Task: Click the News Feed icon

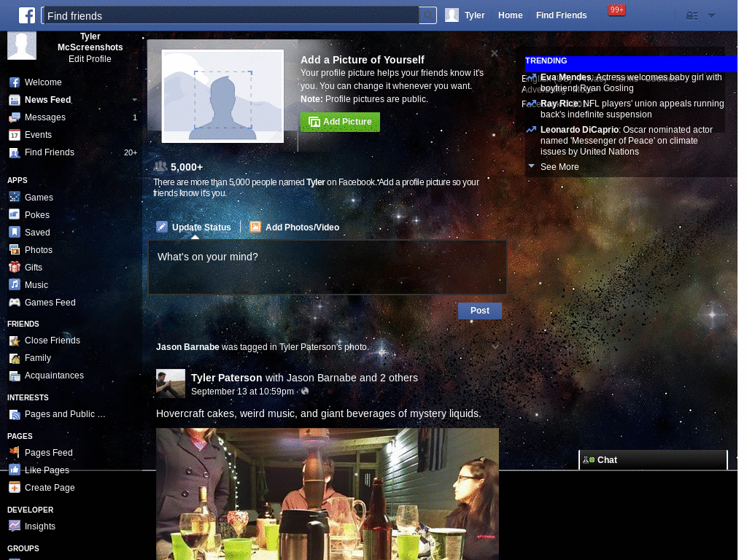Action: pyautogui.click(x=15, y=100)
